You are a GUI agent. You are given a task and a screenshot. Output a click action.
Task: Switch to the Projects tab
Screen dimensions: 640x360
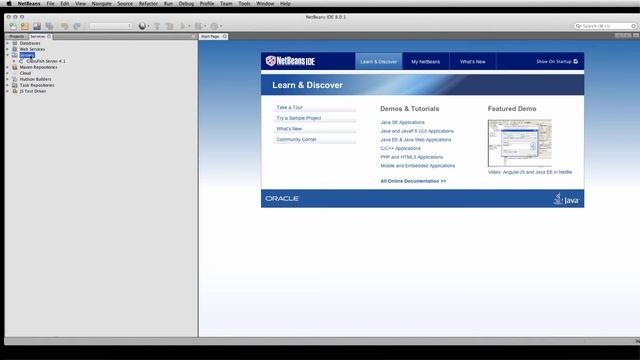tap(16, 36)
